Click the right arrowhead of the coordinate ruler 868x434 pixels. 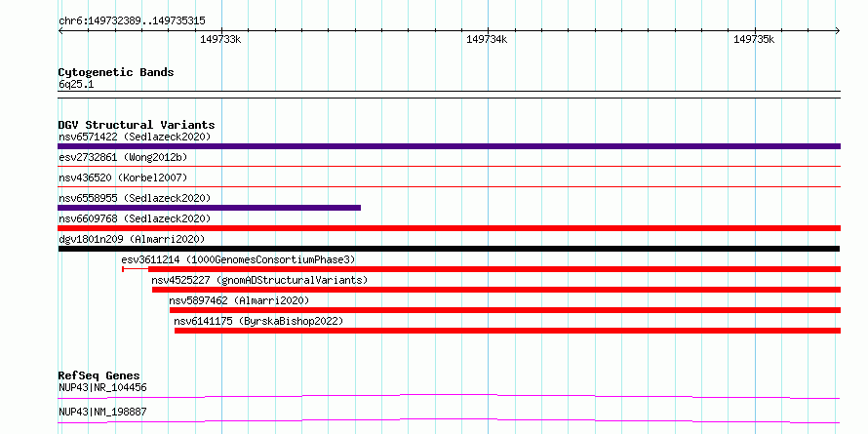point(838,31)
